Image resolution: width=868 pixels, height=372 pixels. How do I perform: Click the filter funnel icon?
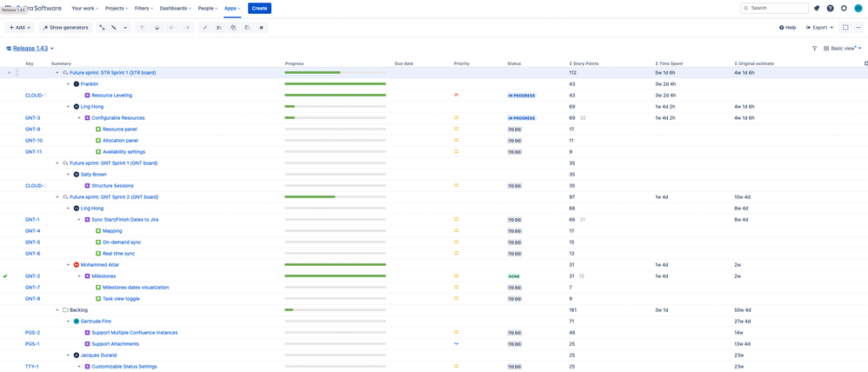pyautogui.click(x=814, y=49)
